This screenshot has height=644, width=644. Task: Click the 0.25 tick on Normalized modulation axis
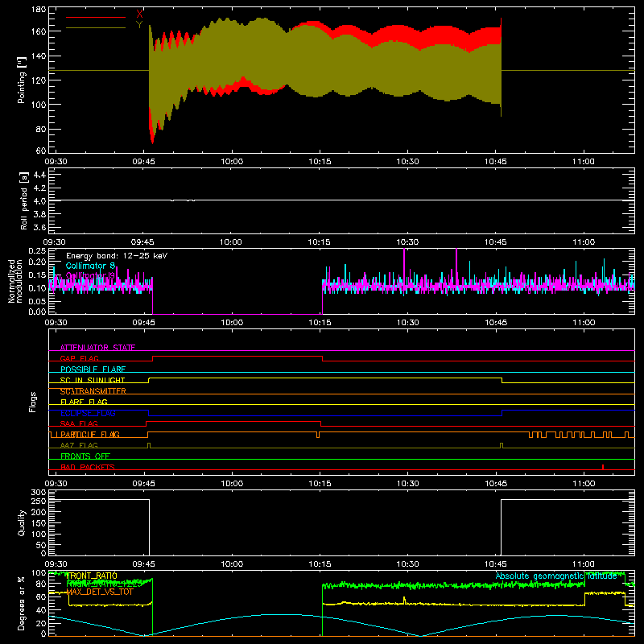click(x=38, y=251)
